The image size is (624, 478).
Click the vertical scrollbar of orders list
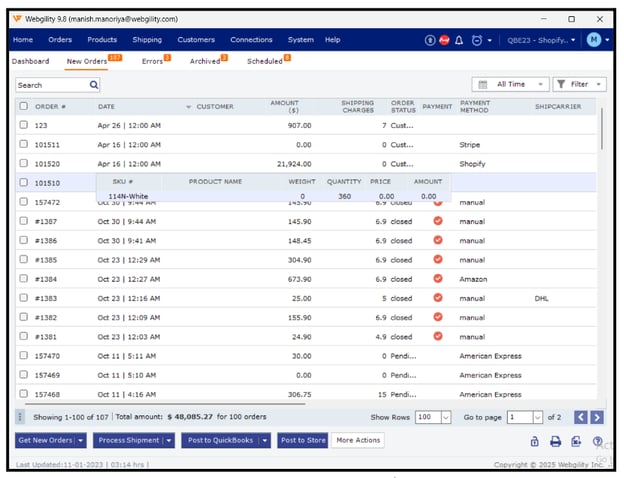click(x=601, y=130)
